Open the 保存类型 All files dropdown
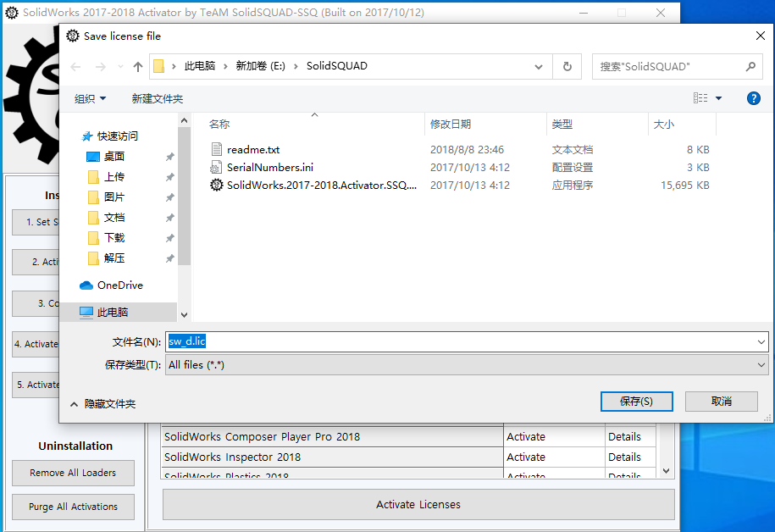The height and width of the screenshot is (532, 775). pos(467,365)
